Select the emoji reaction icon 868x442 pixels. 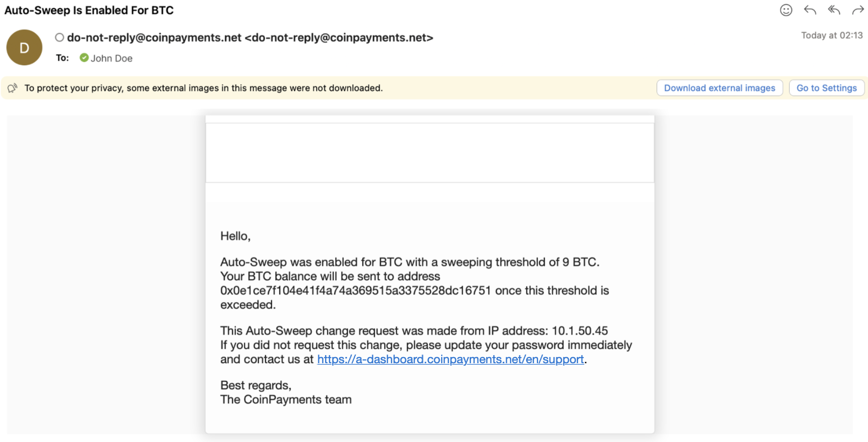coord(787,10)
